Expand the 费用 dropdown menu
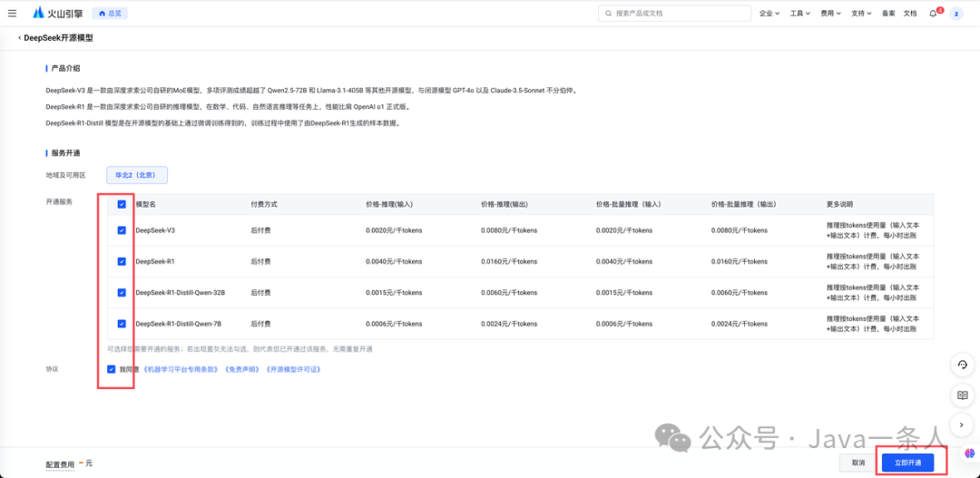Image resolution: width=980 pixels, height=478 pixels. (830, 13)
